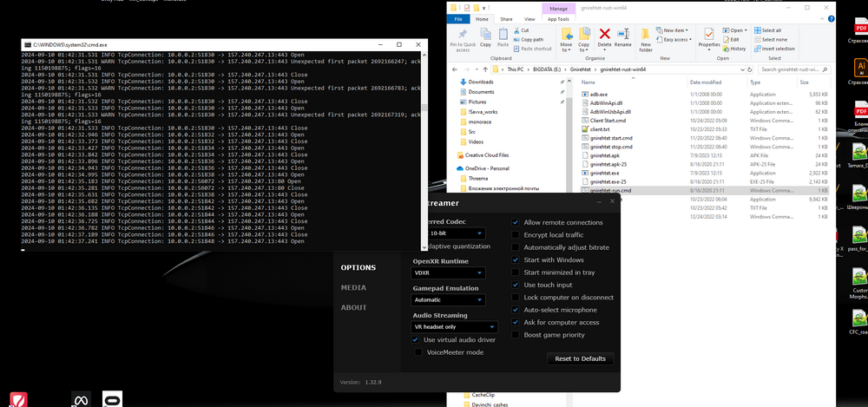Click Edit in the Open group
Image resolution: width=868 pixels, height=407 pixels.
tap(731, 40)
